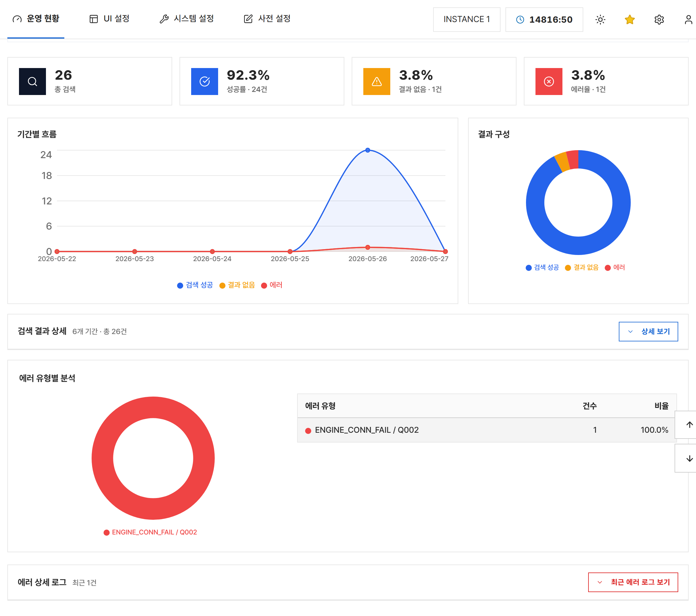
Task: Click the 최근 1건 text beside 에러 상세 로그
Action: pyautogui.click(x=84, y=583)
